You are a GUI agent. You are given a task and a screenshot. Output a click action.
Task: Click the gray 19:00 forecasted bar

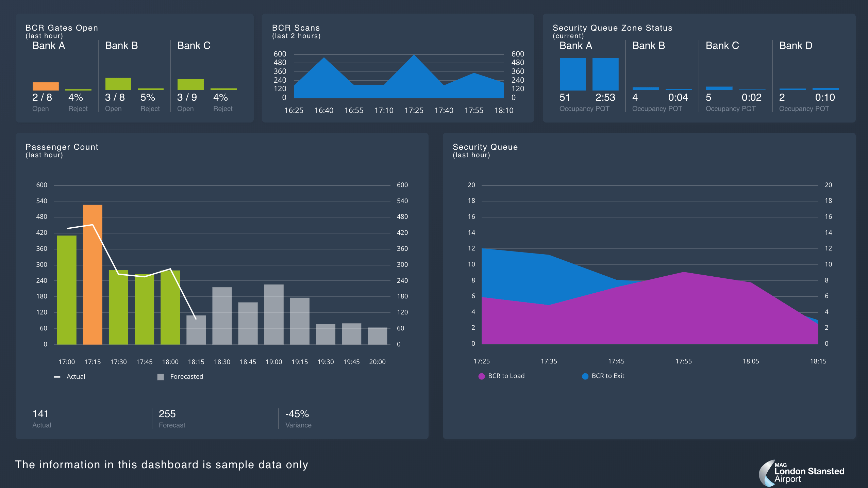click(x=274, y=314)
